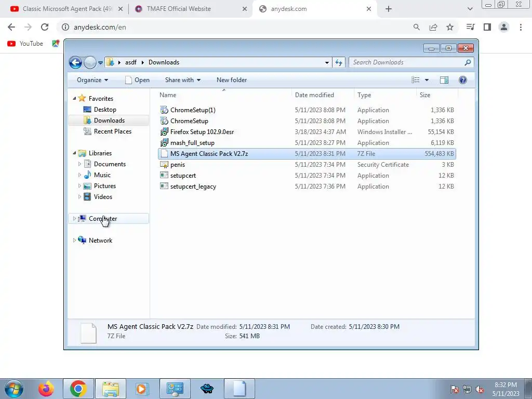Open a new Chrome tab
Viewport: 532px width, 399px height.
point(389,9)
